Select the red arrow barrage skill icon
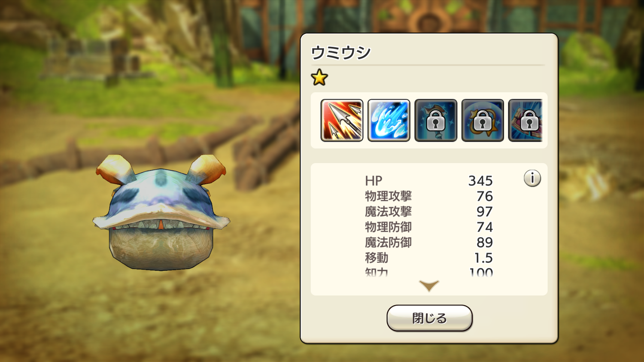The height and width of the screenshot is (362, 644). coord(342,120)
